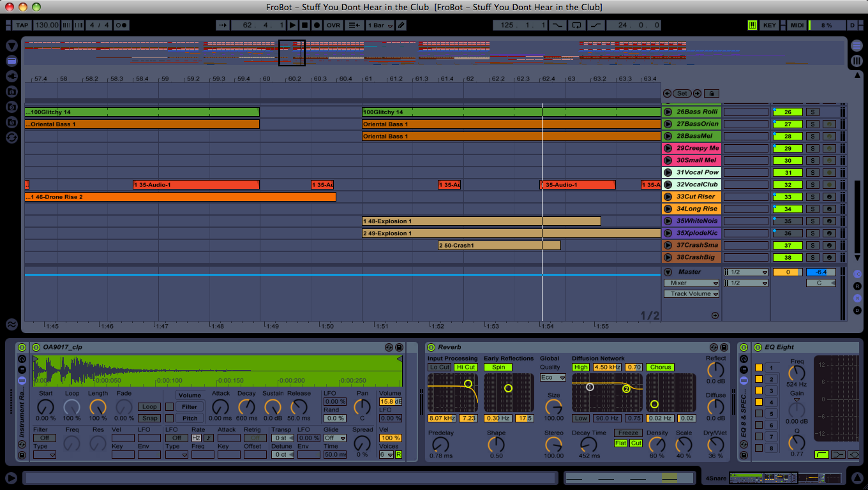Image resolution: width=868 pixels, height=490 pixels.
Task: Solo the 33Cut Riser track
Action: pos(812,197)
